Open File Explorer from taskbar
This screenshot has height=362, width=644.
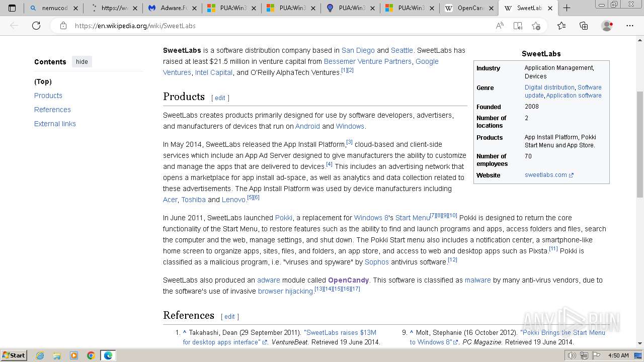[57, 355]
